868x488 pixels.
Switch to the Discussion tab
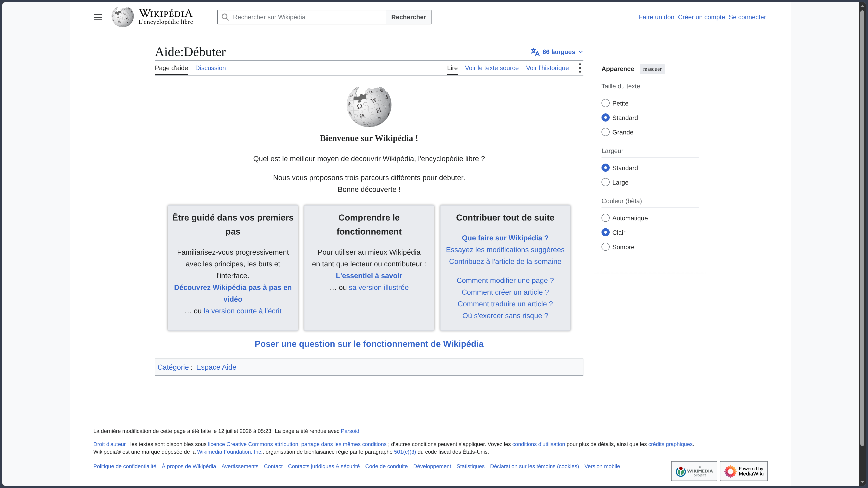click(x=210, y=68)
